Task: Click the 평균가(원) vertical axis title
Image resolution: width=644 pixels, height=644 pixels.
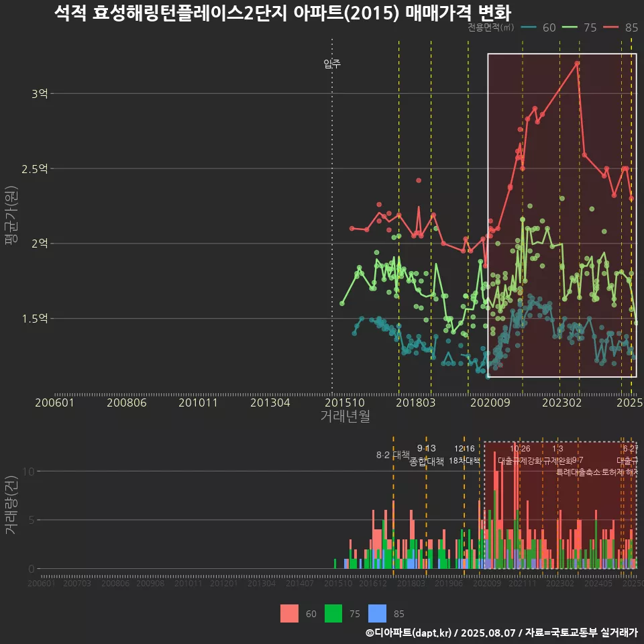Action: (x=11, y=215)
